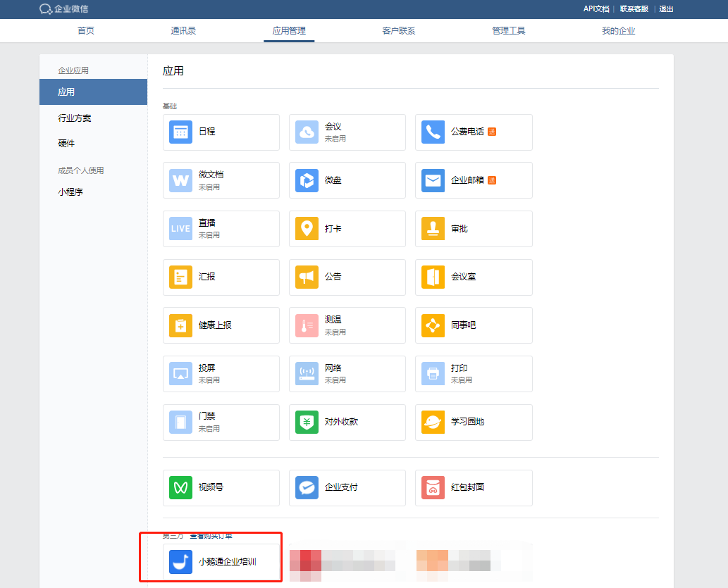Open the 投屏 screen-cast icon
This screenshot has width=728, height=588.
(180, 374)
